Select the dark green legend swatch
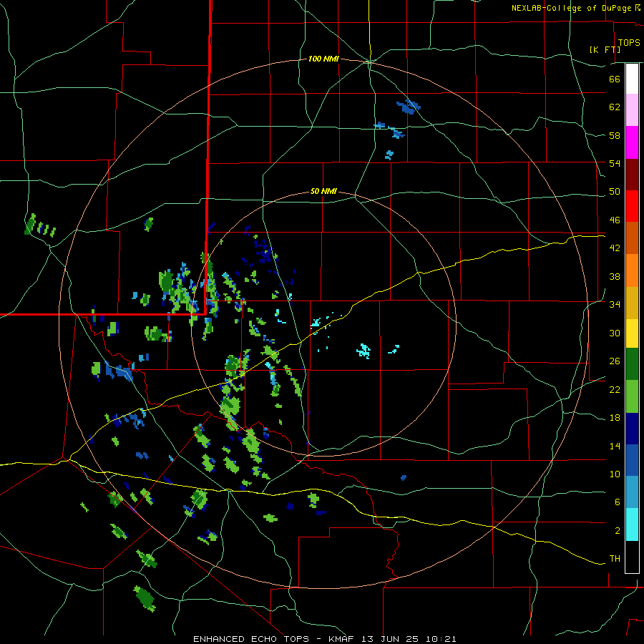This screenshot has height=644, width=644. (632, 364)
